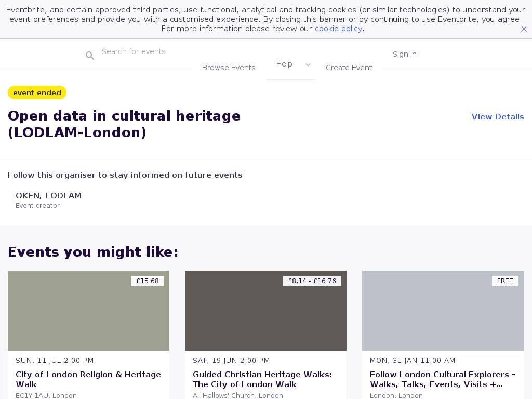Click Sign In link

(404, 54)
